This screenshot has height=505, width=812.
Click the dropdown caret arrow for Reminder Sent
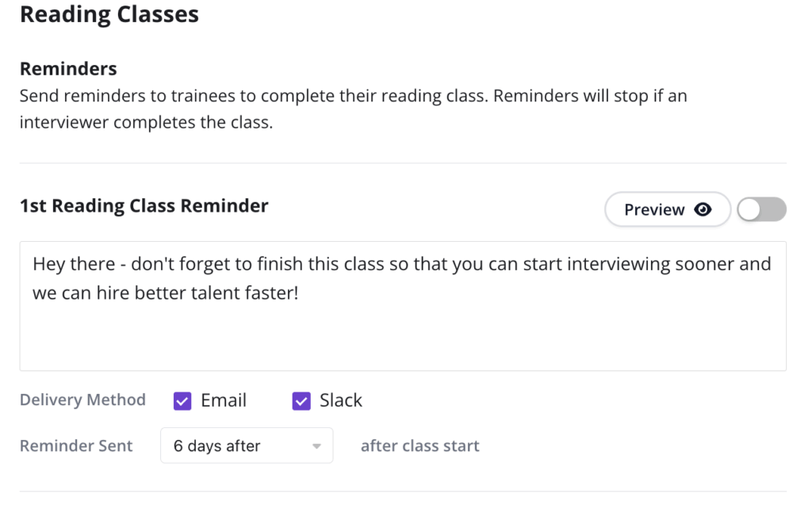(316, 446)
